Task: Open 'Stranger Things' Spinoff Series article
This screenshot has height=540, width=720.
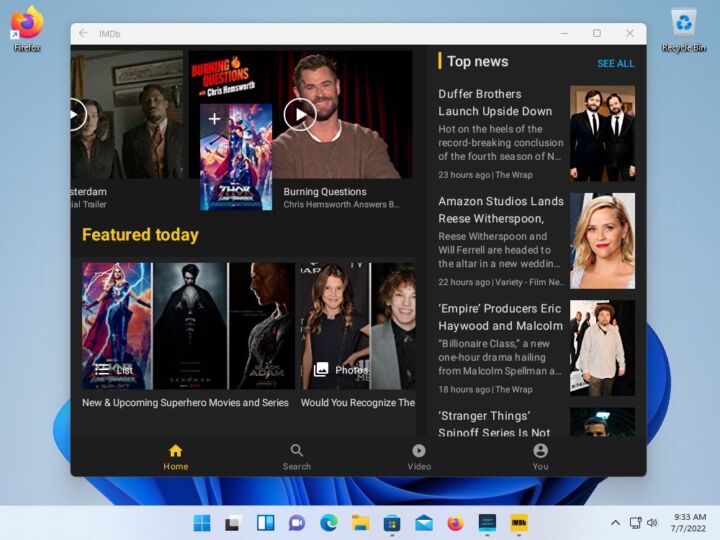Action: pyautogui.click(x=494, y=423)
